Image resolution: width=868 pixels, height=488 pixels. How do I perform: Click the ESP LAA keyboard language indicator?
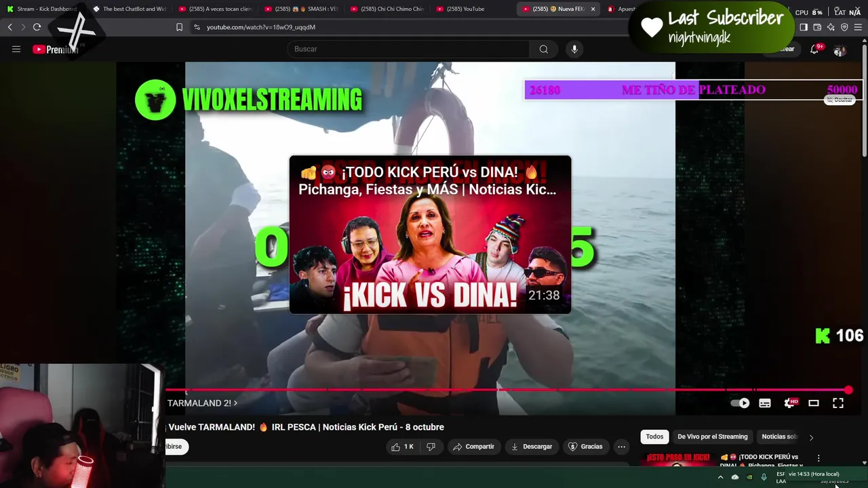point(781,478)
